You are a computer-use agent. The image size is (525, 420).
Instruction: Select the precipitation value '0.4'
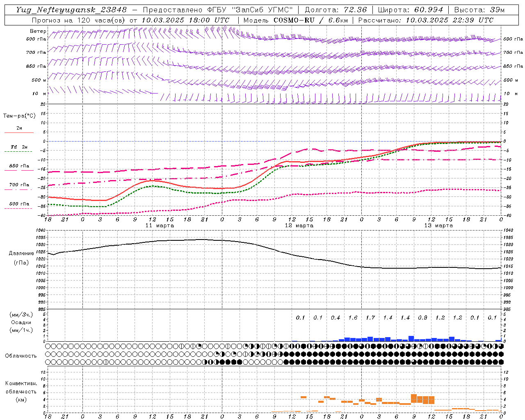[336, 317]
